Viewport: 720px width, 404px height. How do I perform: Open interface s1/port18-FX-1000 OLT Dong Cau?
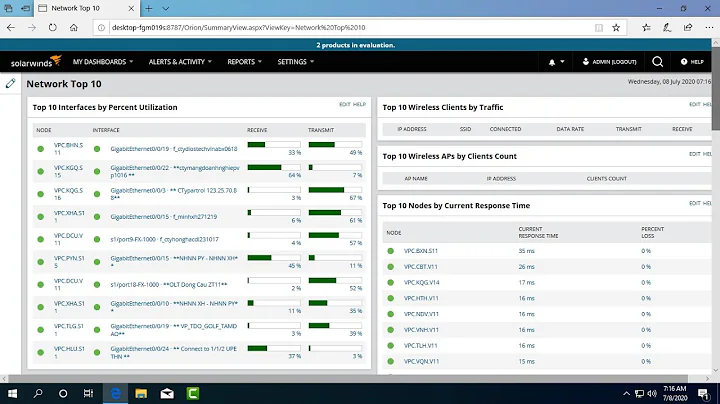pos(169,285)
